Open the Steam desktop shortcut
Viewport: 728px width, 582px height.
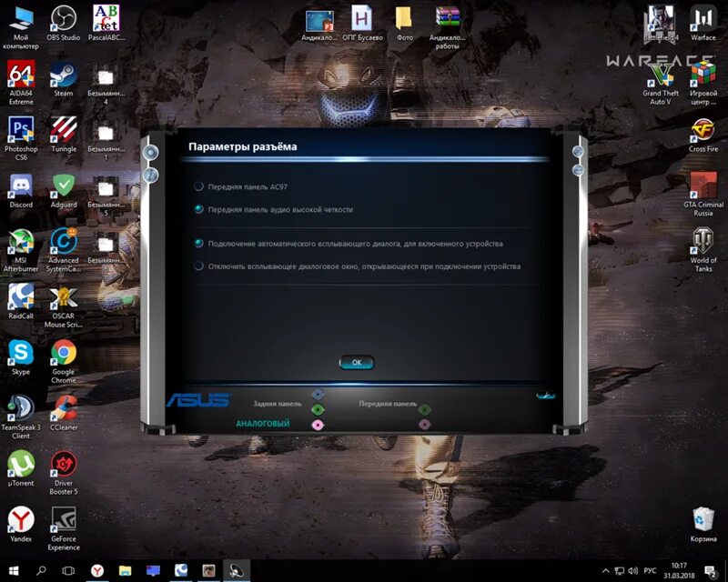(x=64, y=79)
